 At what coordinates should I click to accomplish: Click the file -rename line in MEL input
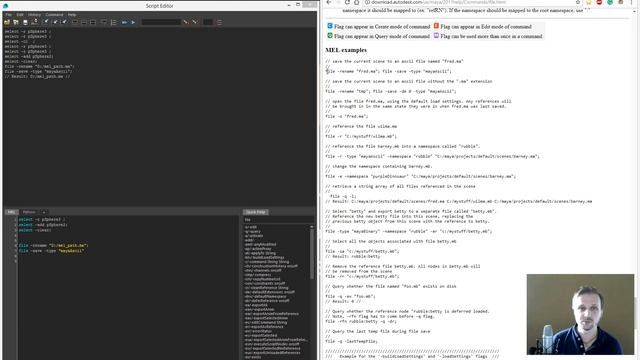point(53,246)
